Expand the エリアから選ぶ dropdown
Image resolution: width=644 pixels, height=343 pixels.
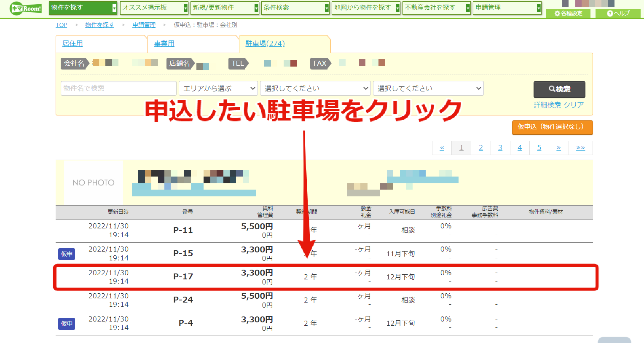point(218,88)
